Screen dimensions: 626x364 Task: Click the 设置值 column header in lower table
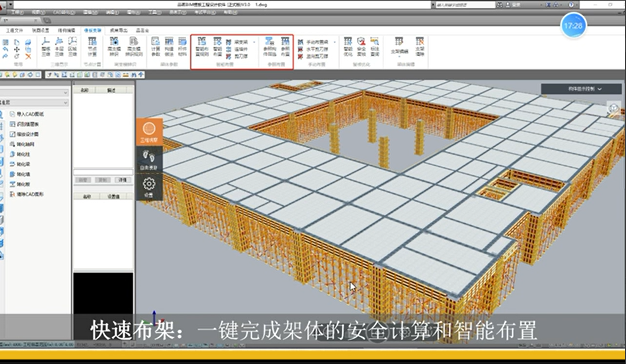point(114,197)
